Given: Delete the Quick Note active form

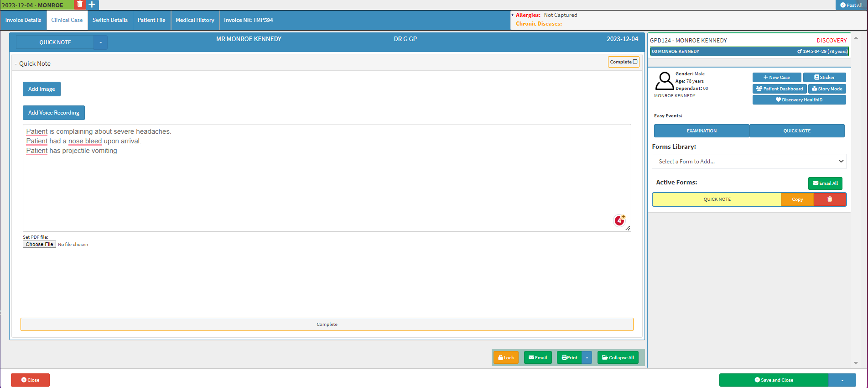Looking at the screenshot, I should point(830,199).
